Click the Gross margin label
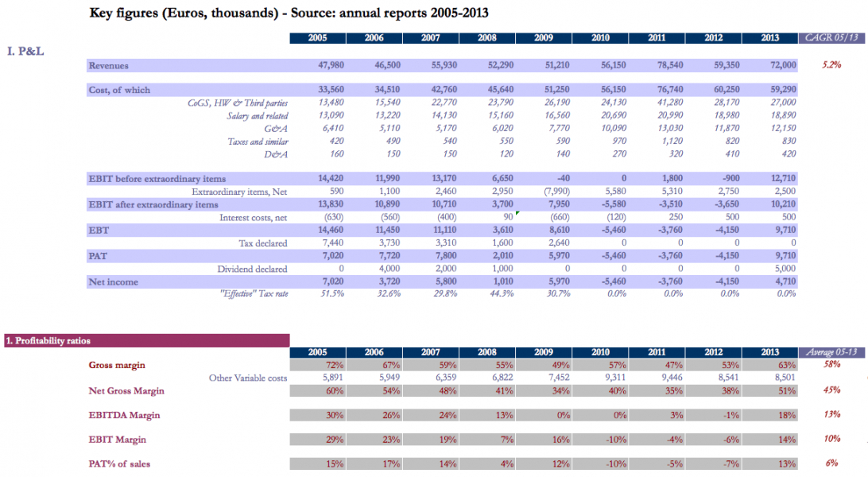The image size is (868, 477). coord(115,366)
